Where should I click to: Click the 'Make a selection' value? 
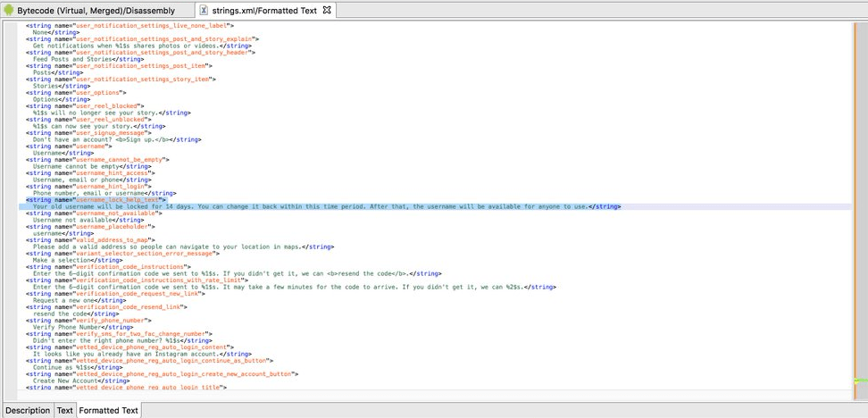tap(61, 260)
